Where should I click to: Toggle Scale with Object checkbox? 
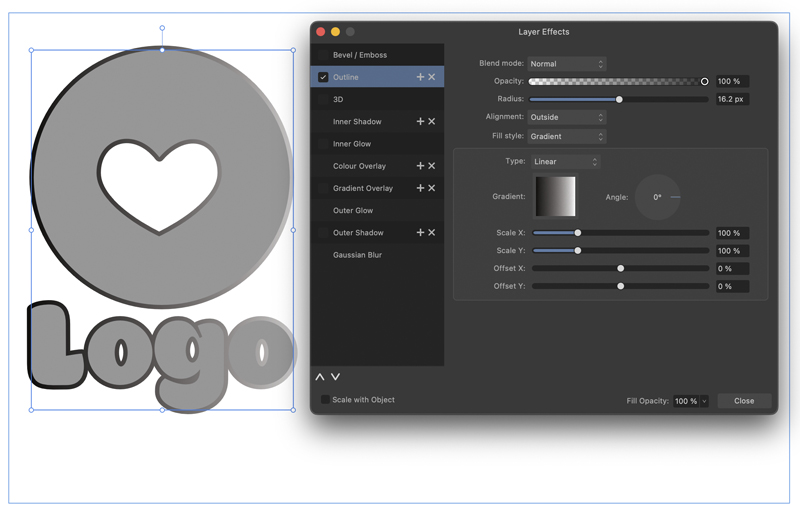(325, 400)
